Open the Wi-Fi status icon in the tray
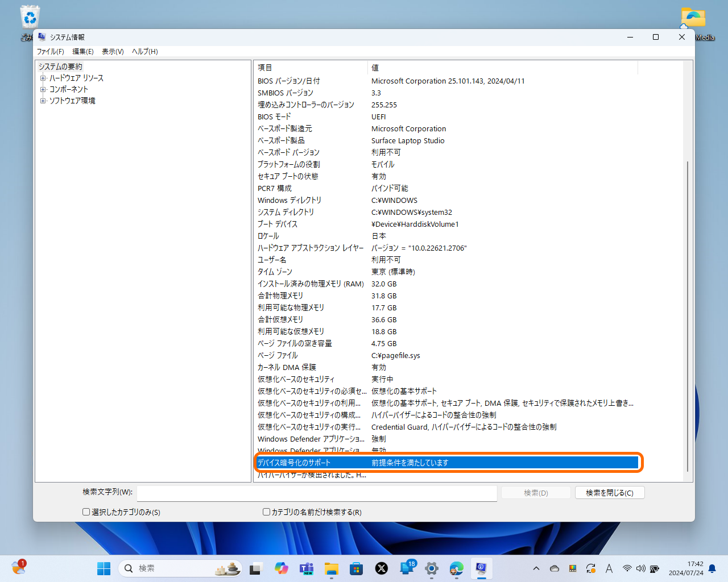Viewport: 728px width, 582px height. tap(627, 568)
